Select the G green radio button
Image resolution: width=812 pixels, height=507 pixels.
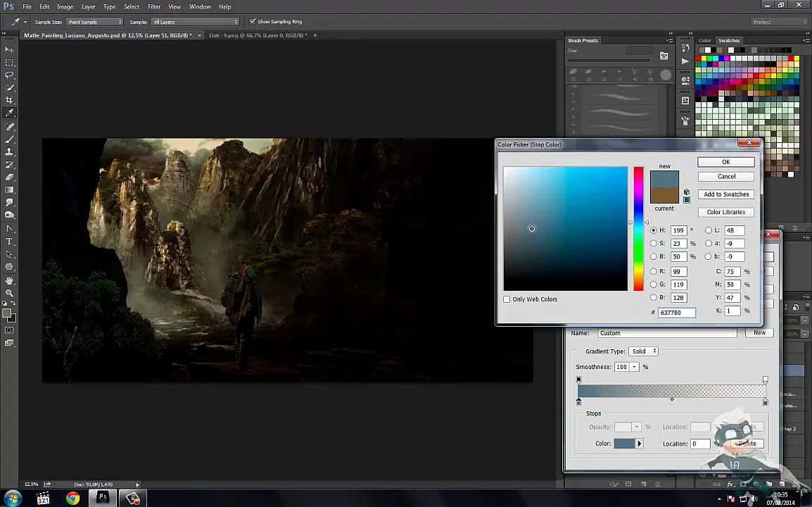[654, 284]
